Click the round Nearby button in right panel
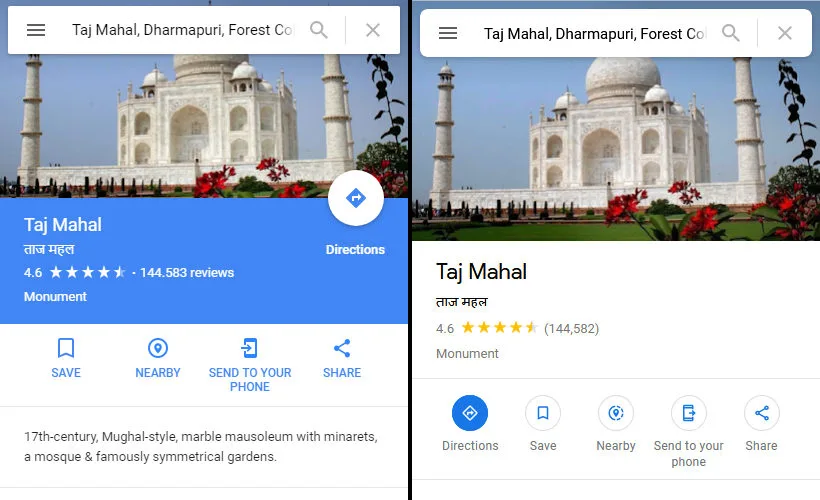The image size is (820, 500). coord(616,413)
